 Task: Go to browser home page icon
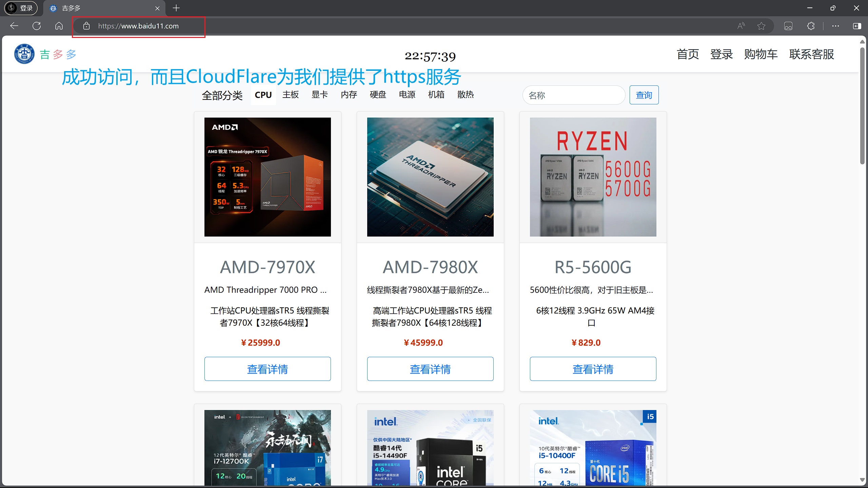coord(59,26)
